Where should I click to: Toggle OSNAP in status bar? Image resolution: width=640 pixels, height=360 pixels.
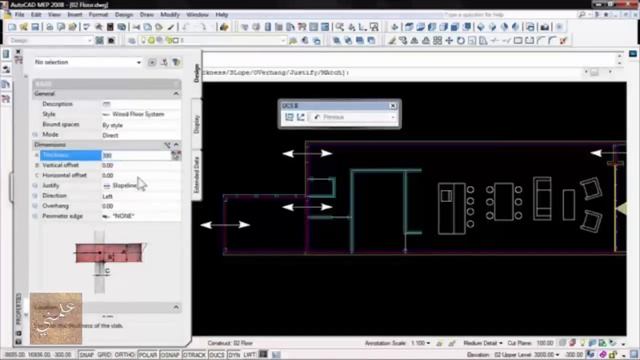(170, 355)
